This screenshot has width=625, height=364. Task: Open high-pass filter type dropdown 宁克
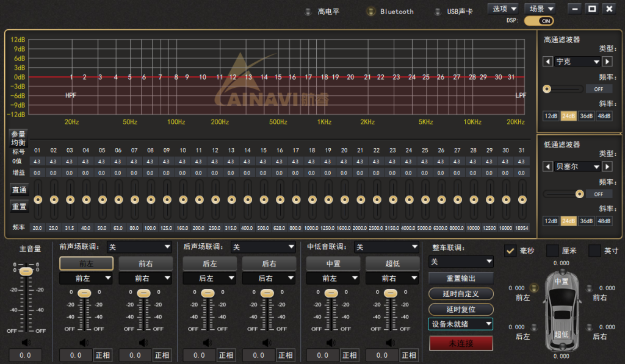click(x=577, y=62)
